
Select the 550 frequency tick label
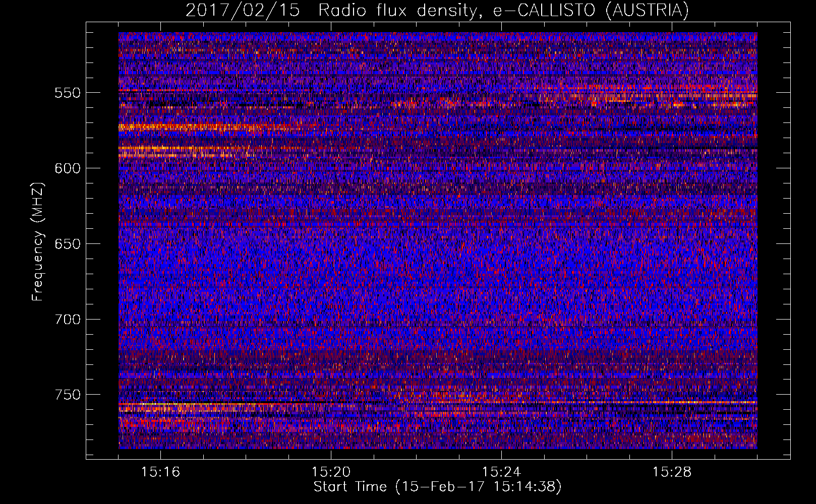(x=68, y=93)
